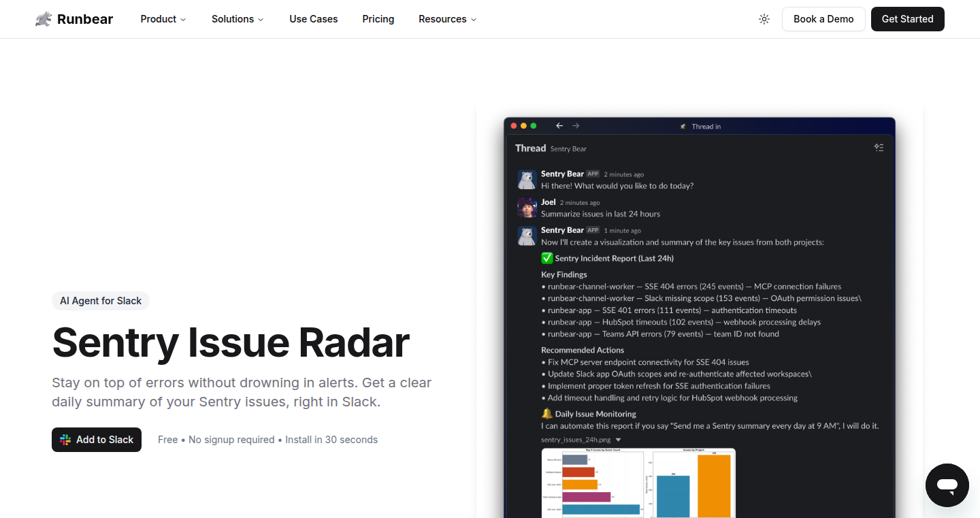The width and height of the screenshot is (980, 518).
Task: Click the Add to Slack button
Action: (x=97, y=440)
